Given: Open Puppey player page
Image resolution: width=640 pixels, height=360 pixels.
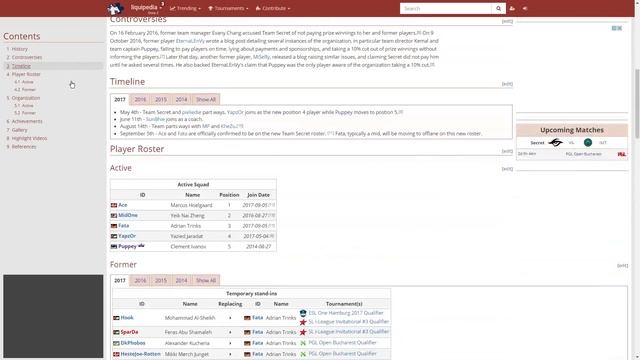Looking at the screenshot, I should (x=127, y=247).
